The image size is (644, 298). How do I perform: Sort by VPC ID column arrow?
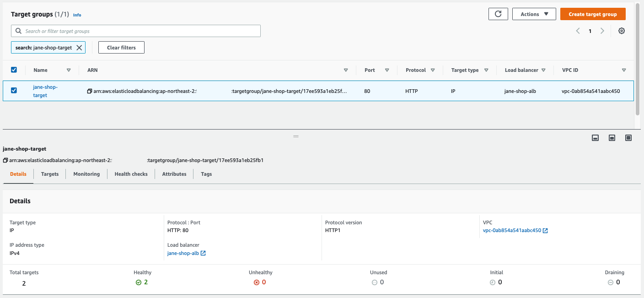pyautogui.click(x=624, y=70)
